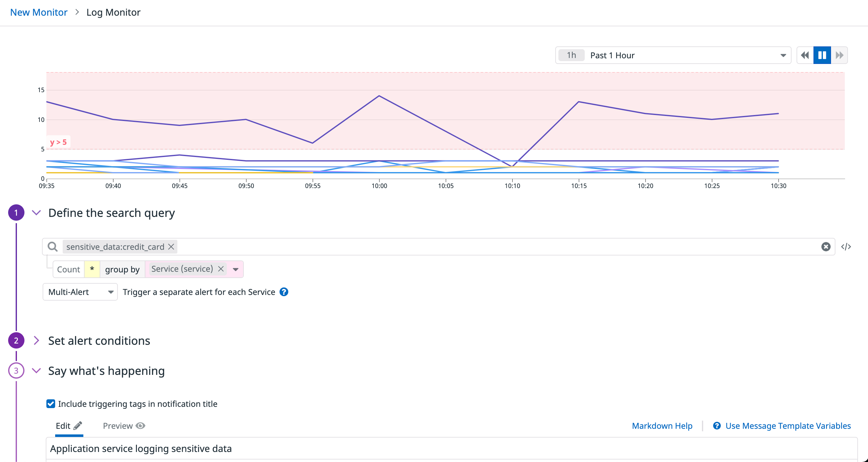Expand the Set alert conditions section
Viewport: 868px width, 462px height.
[x=36, y=340]
